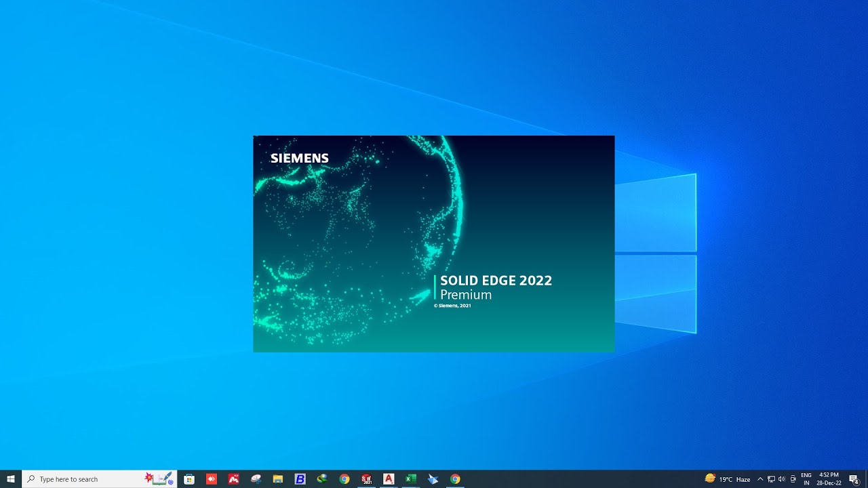Open the last Chrome icon after the blue bird
Screen dimensions: 868x488
click(x=455, y=479)
